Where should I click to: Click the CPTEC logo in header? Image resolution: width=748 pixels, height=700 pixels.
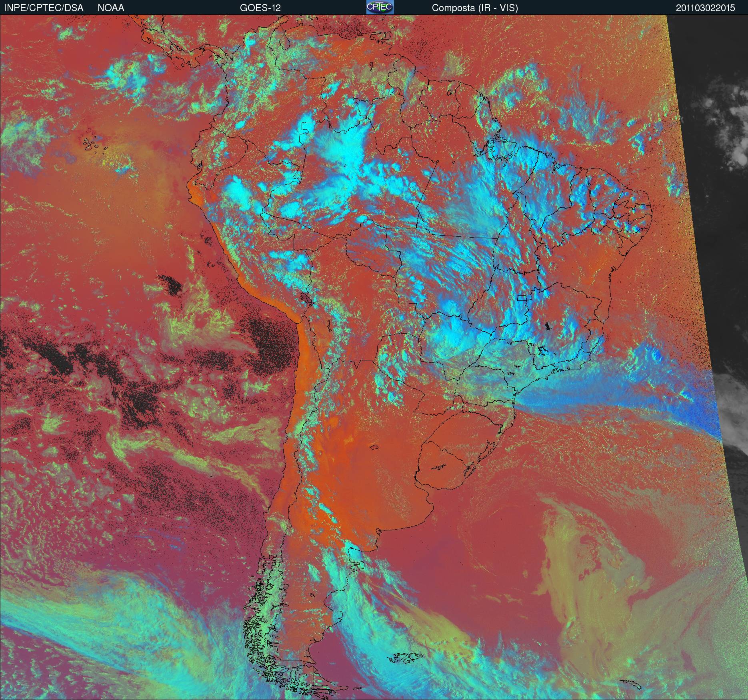(380, 7)
